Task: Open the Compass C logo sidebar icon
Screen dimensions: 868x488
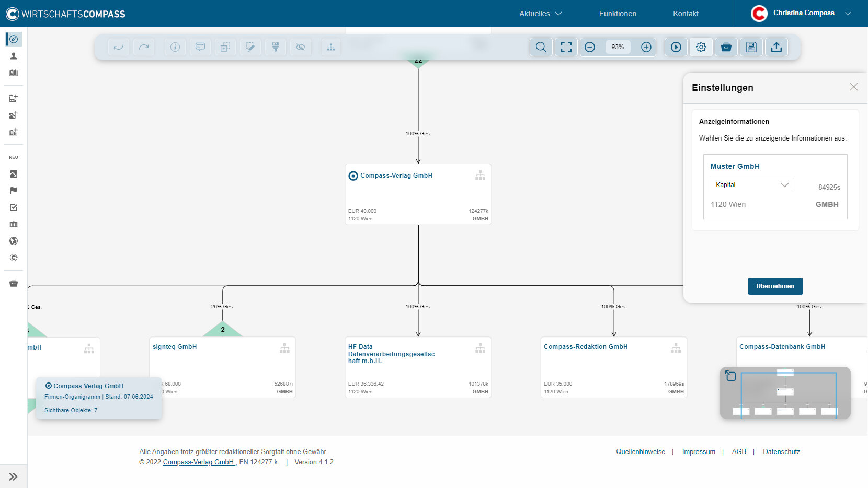Action: (x=14, y=258)
